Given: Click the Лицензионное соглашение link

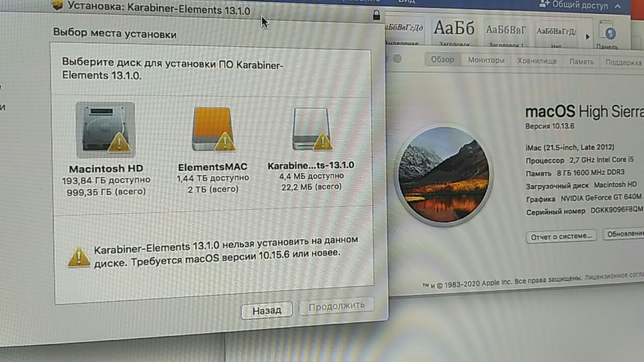Looking at the screenshot, I should (614, 276).
